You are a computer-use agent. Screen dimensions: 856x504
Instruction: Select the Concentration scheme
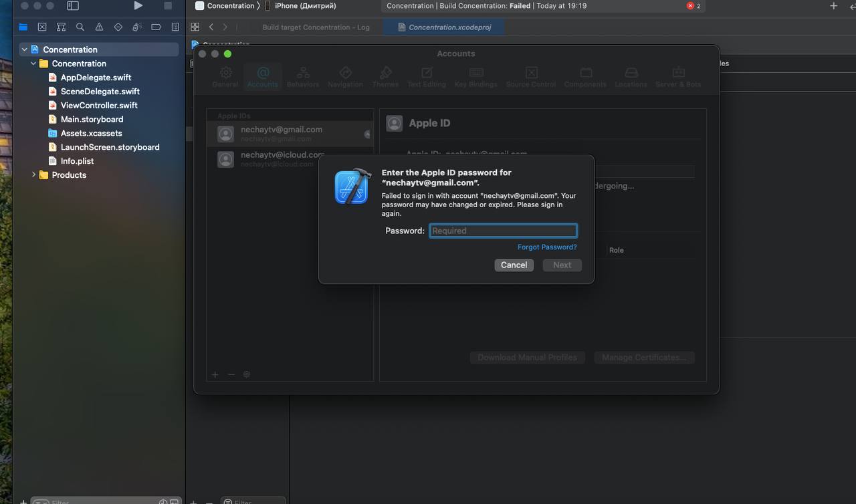tap(225, 6)
